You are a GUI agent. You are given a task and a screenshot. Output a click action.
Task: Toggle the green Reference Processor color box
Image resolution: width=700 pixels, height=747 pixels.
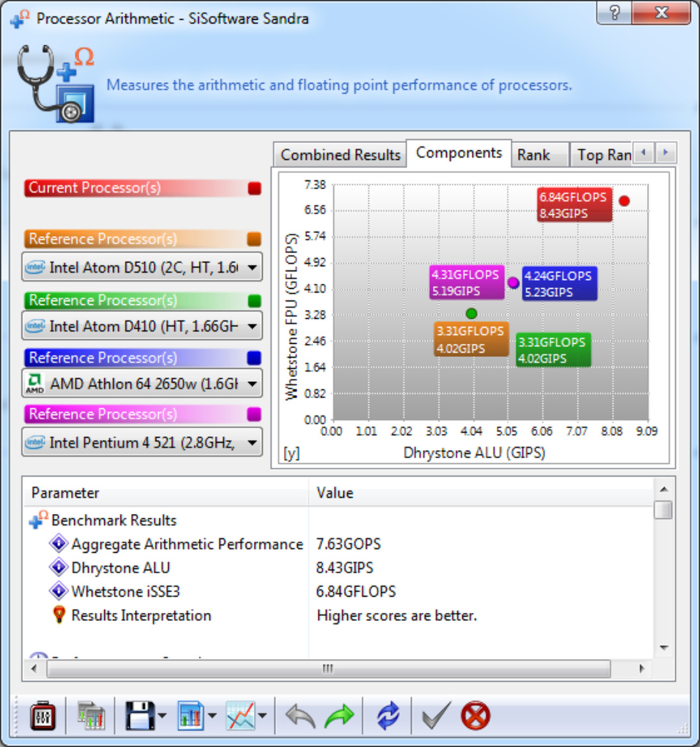[x=254, y=300]
